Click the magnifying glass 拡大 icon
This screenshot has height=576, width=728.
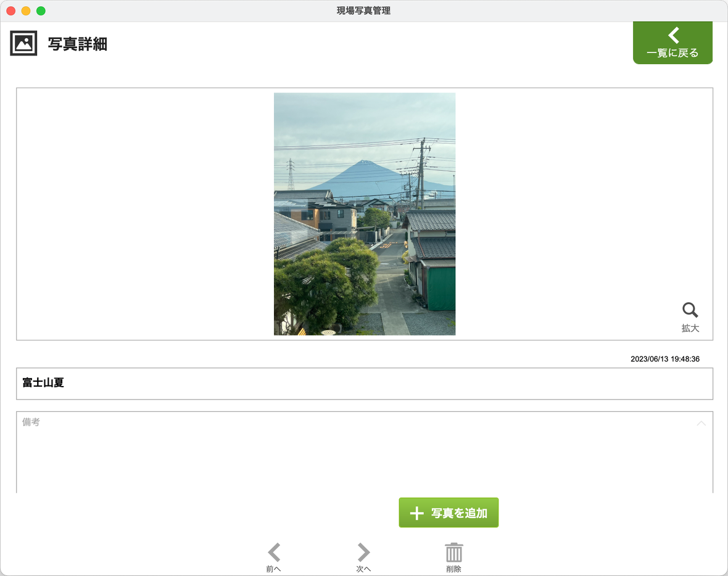tap(690, 310)
